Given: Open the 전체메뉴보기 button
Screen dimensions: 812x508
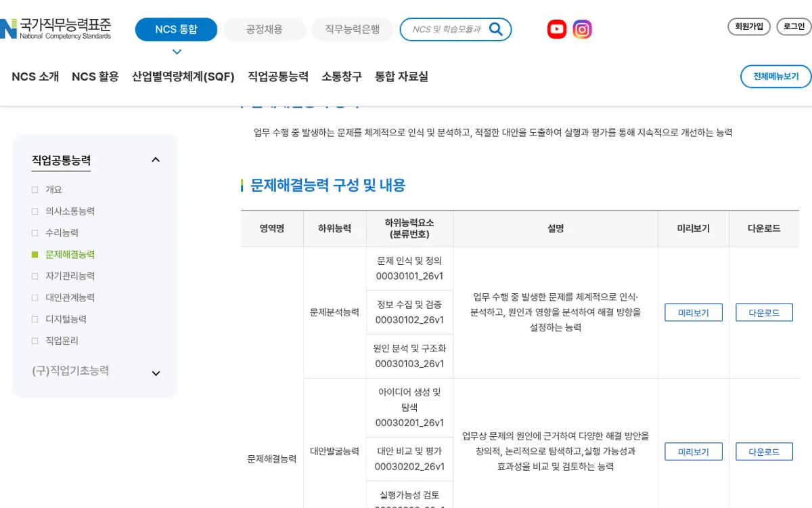Looking at the screenshot, I should (x=776, y=77).
